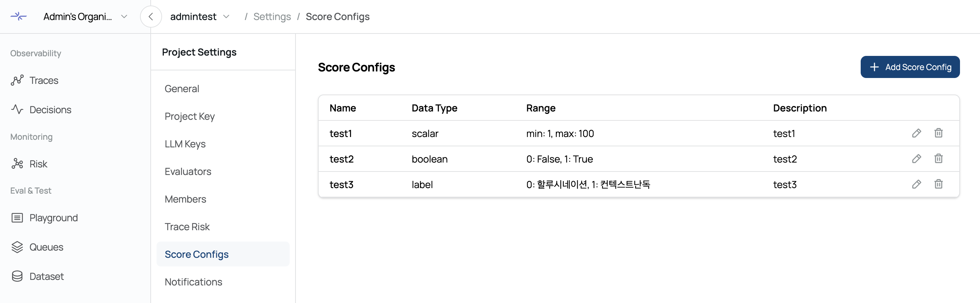The width and height of the screenshot is (980, 303).
Task: Delete the test2 score config
Action: tap(938, 159)
